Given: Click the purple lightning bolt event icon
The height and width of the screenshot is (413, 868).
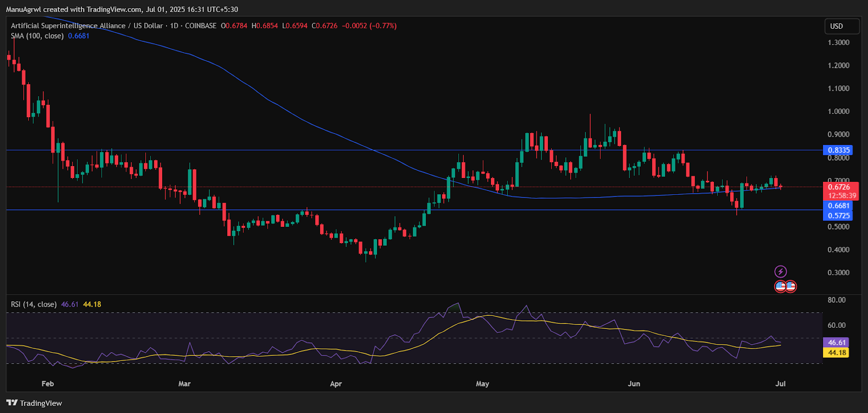Looking at the screenshot, I should point(780,271).
